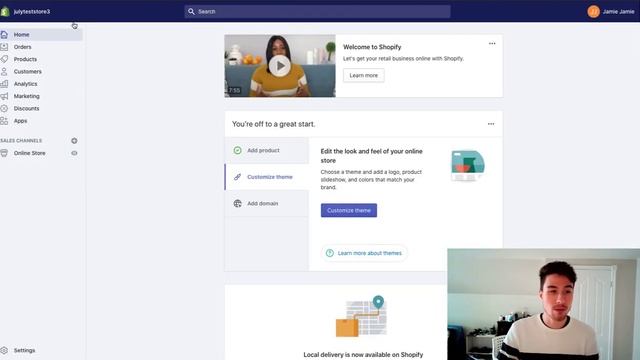Click the help icon beside themes link
Screen dimensions: 640x360
click(330, 253)
